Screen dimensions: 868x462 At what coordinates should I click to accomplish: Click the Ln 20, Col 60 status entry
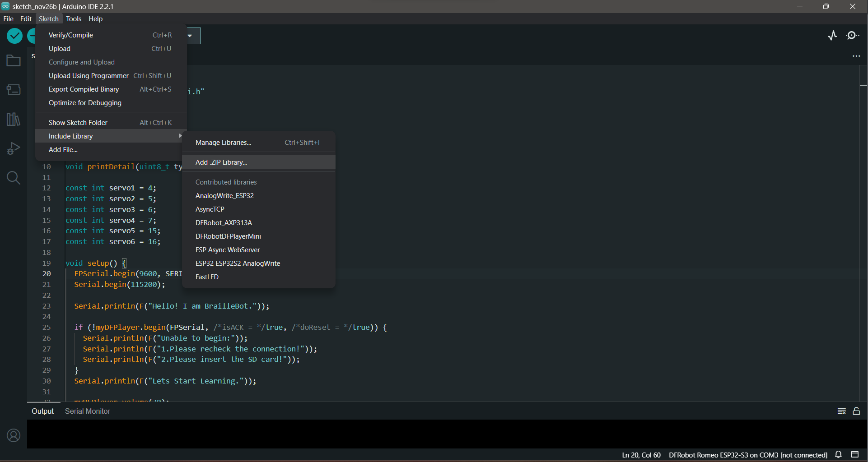(x=641, y=455)
